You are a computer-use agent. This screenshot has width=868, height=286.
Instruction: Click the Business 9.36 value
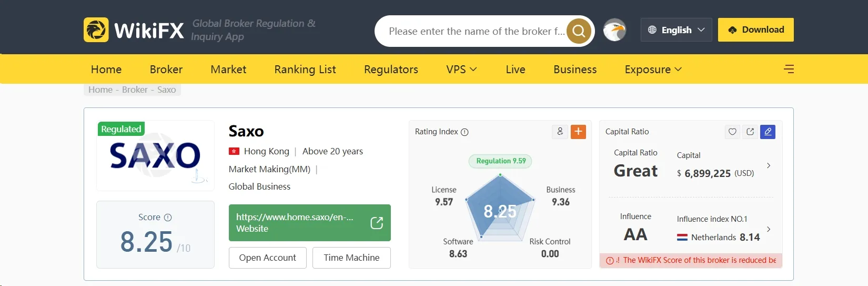click(561, 202)
